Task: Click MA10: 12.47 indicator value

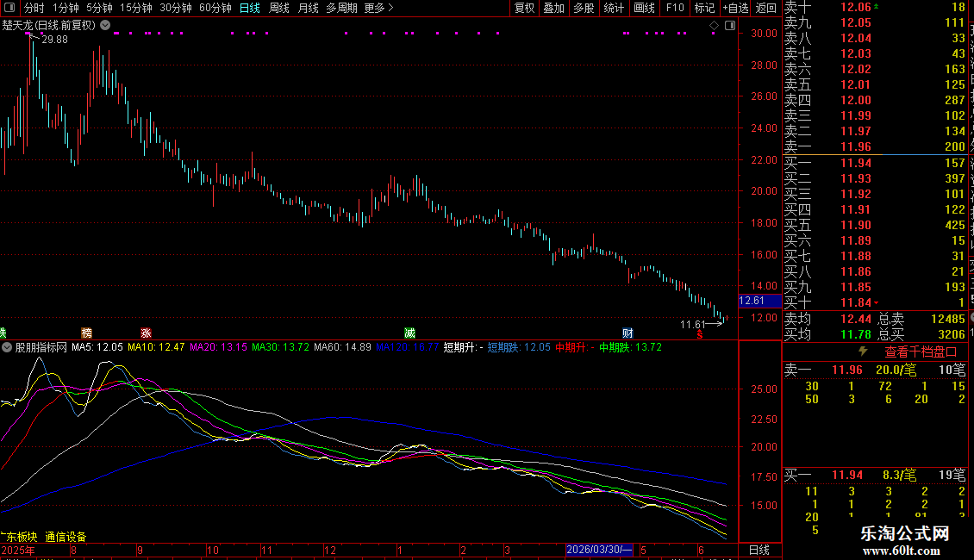Action: point(156,348)
